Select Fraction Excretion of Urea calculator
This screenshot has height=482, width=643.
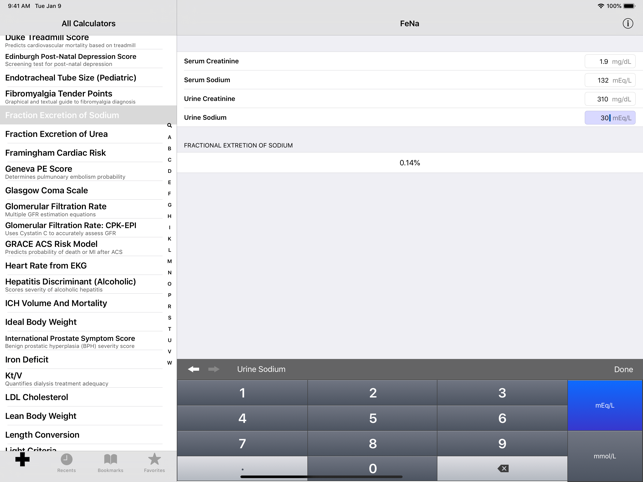coord(56,134)
